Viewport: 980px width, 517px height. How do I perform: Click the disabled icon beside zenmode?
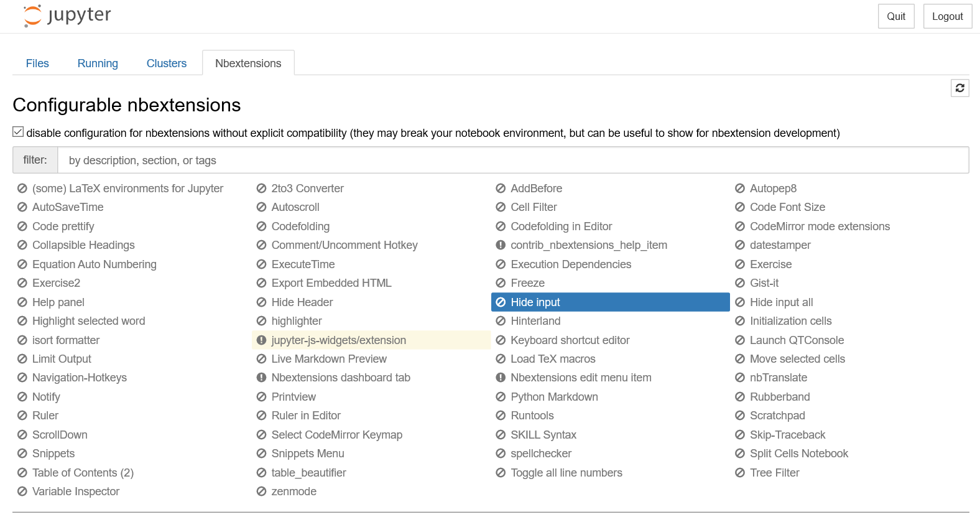coord(262,491)
